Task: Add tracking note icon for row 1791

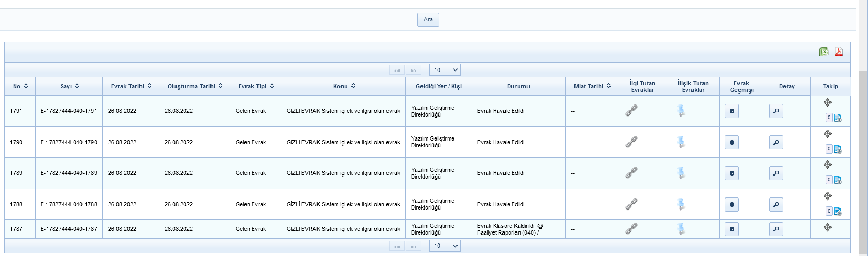Action: point(838,118)
